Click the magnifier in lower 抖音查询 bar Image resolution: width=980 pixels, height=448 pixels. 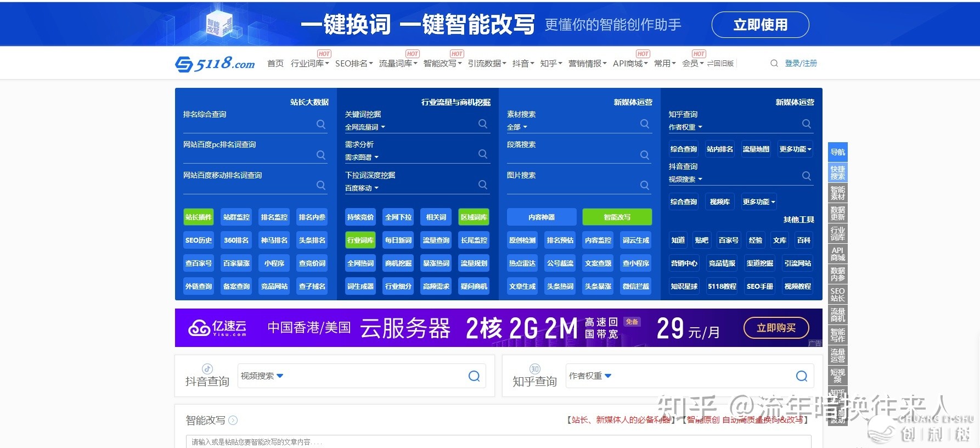(474, 376)
